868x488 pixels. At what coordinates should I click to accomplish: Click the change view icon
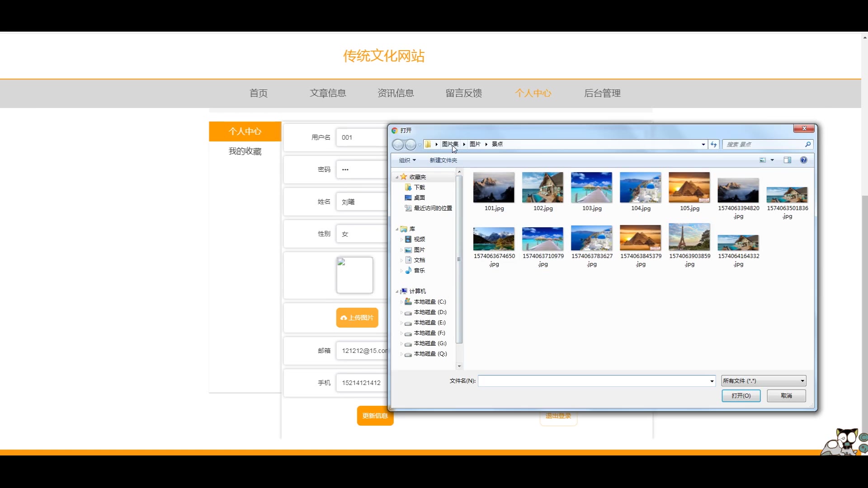763,160
